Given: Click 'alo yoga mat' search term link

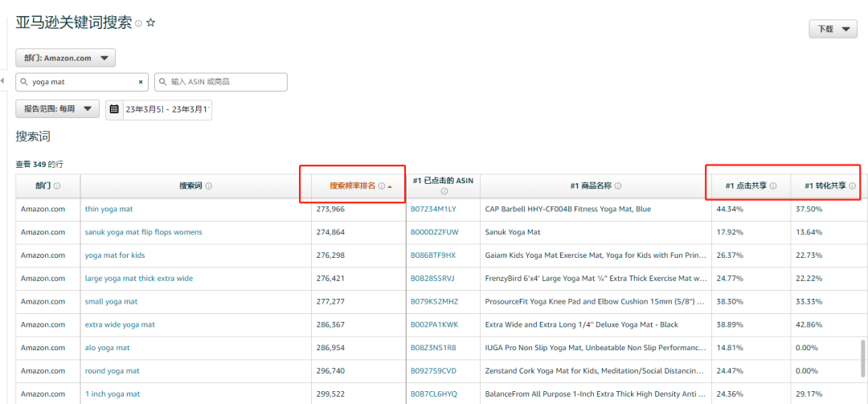Looking at the screenshot, I should pyautogui.click(x=107, y=348).
